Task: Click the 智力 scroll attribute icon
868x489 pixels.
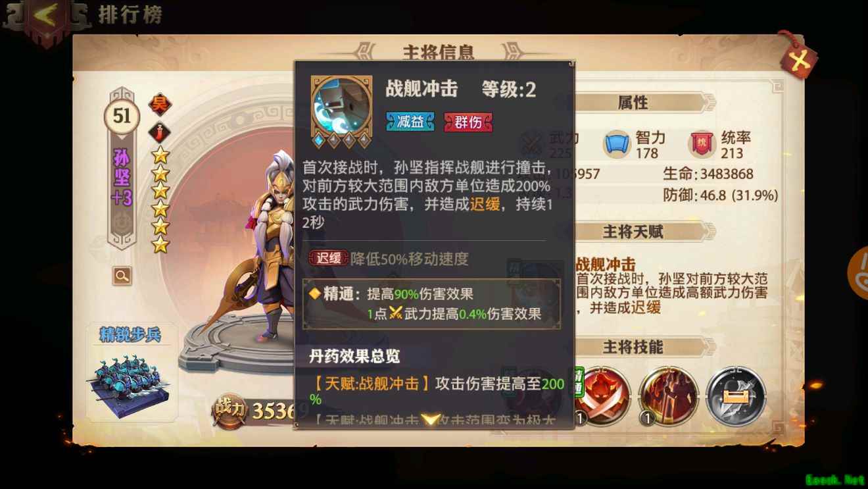Action: click(x=617, y=145)
